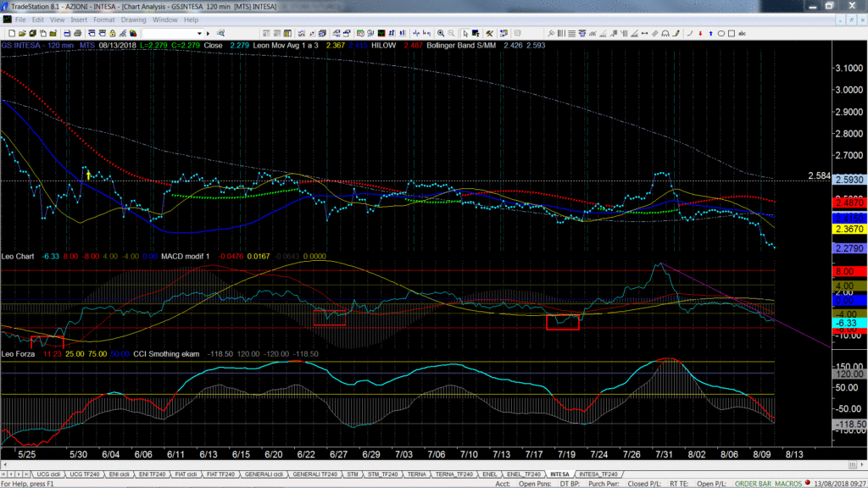Select the ellipse drawing tool
The image size is (868, 488).
[721, 33]
